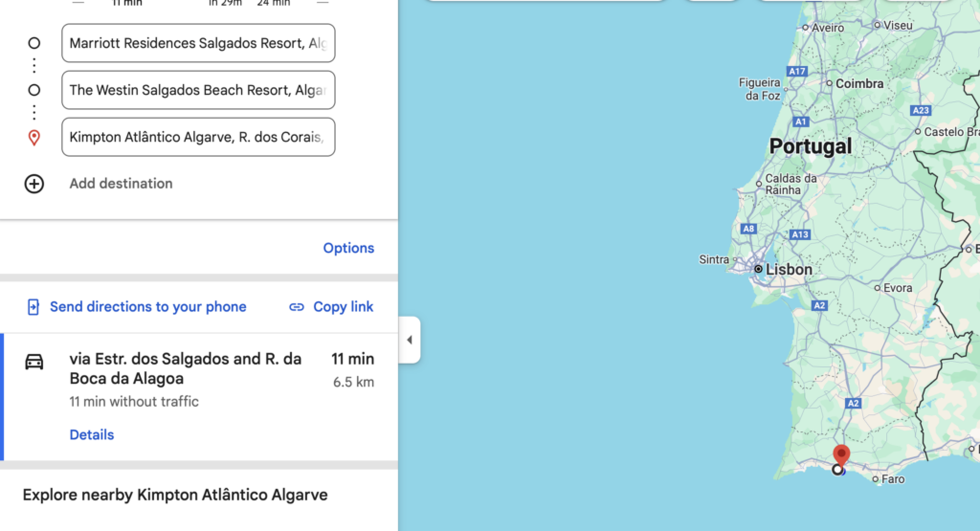Click Explore nearby Kimpton Atlântico Algarve heading

pyautogui.click(x=175, y=495)
